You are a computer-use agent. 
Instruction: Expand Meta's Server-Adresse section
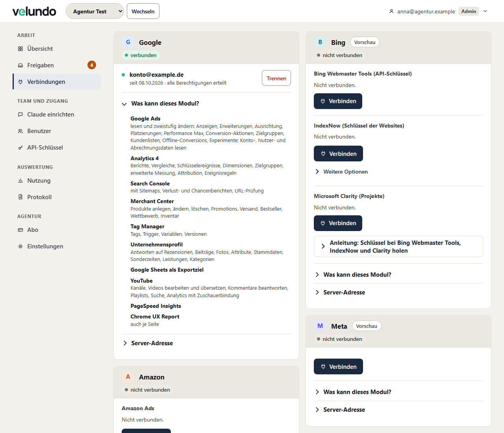[398, 410]
